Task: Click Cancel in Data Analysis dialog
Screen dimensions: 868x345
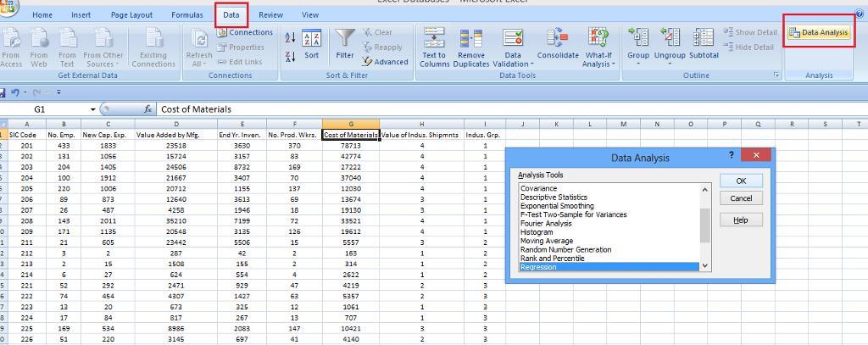Action: click(x=741, y=198)
